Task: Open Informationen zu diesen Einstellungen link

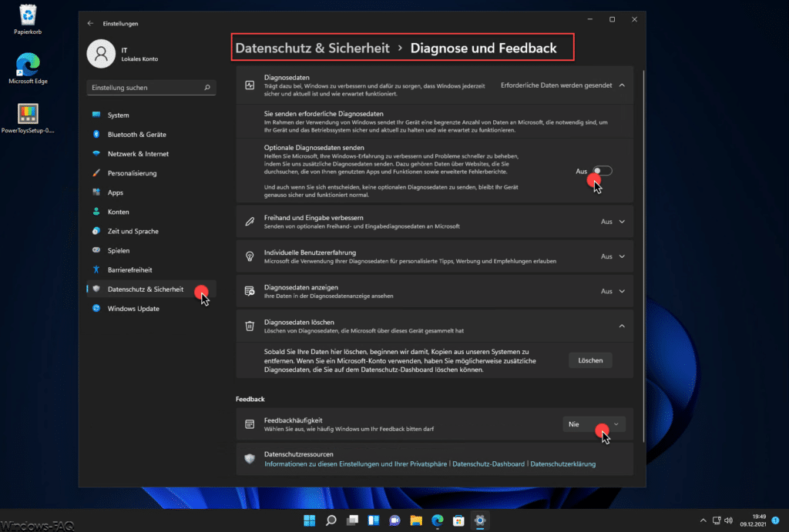Action: click(x=356, y=464)
